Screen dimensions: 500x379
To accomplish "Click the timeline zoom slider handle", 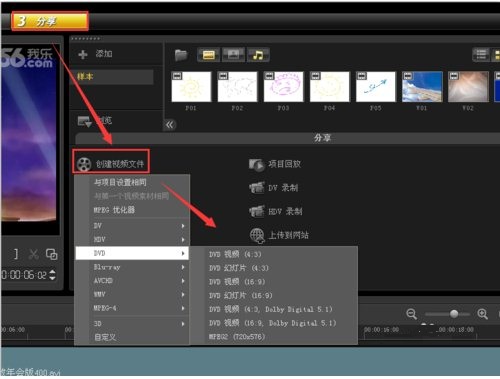I will click(454, 314).
